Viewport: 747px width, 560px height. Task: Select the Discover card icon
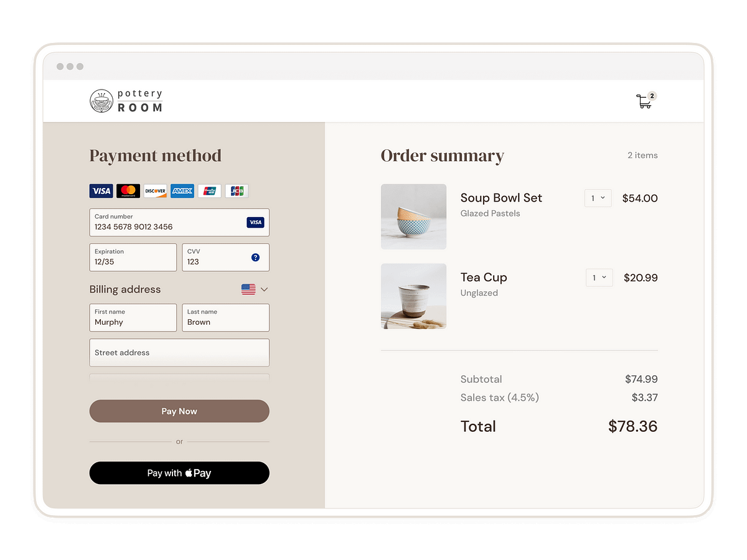(155, 190)
